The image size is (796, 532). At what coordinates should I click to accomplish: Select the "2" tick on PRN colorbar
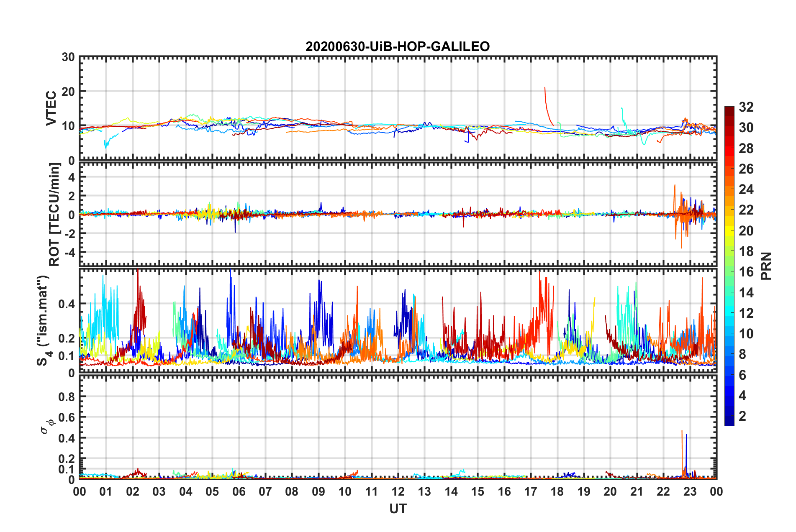742,416
